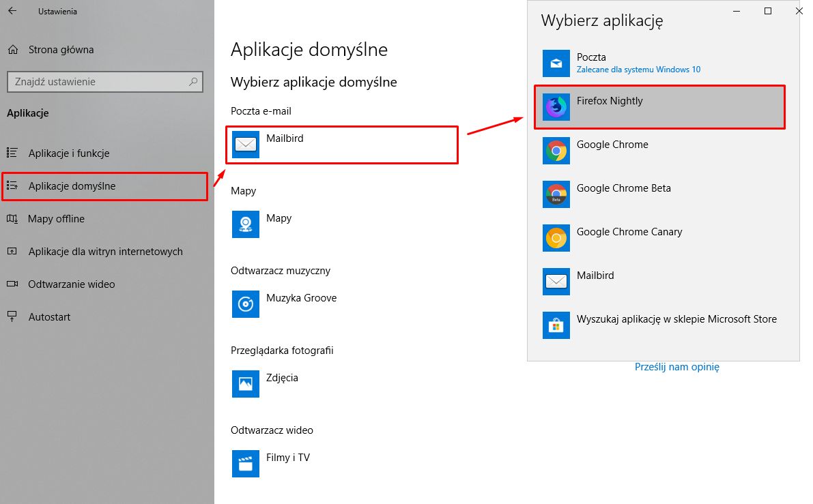Click the search magnifier in settings search
Viewport: 813px width, 504px height.
point(193,82)
